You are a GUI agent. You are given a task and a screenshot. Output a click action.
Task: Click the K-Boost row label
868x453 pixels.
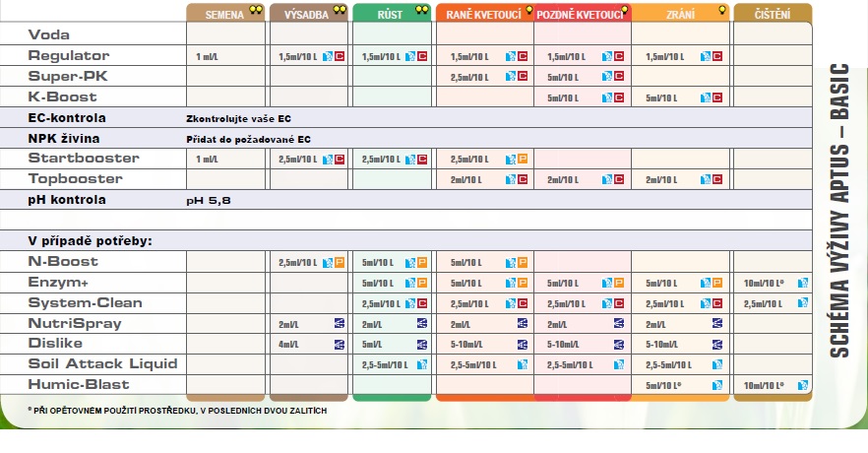[62, 97]
